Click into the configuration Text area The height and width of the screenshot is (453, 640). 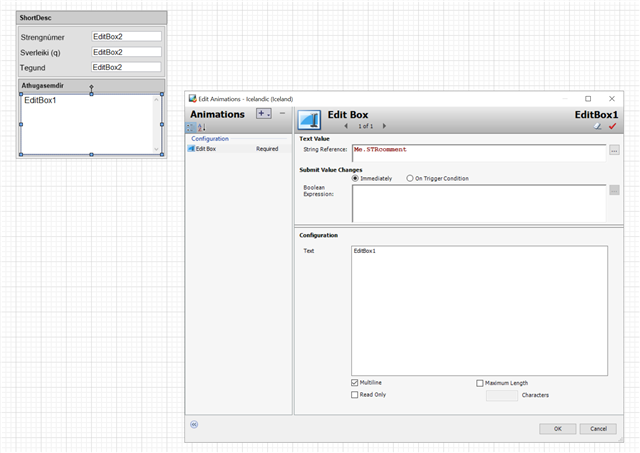coord(479,311)
